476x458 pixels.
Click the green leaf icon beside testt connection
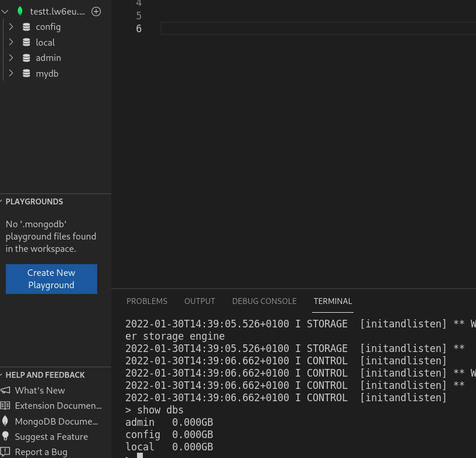(x=20, y=11)
